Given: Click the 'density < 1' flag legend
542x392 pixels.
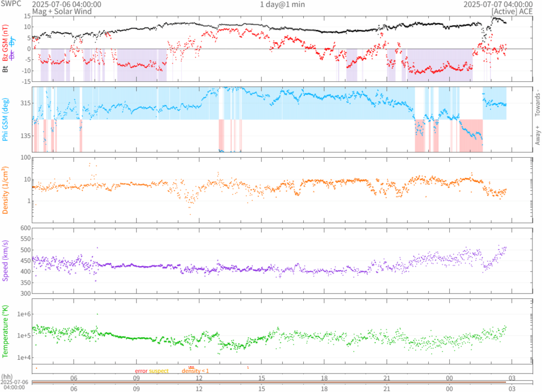Looking at the screenshot, I should (196, 371).
